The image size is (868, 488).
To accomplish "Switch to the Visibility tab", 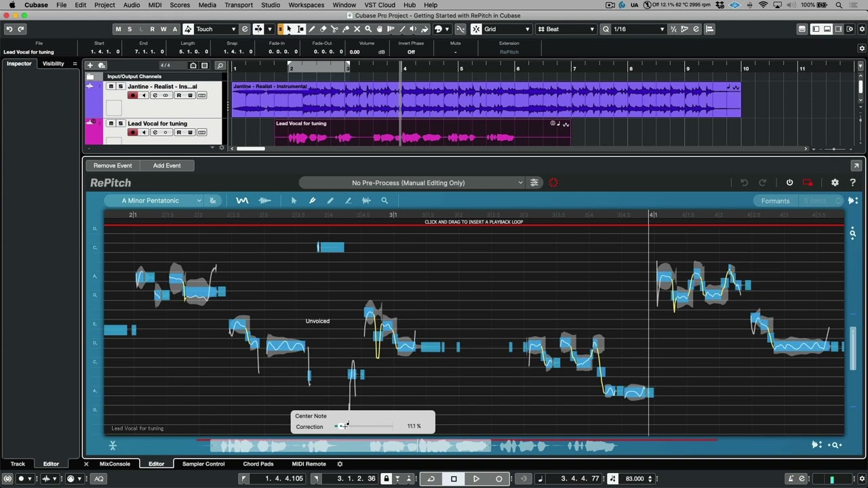I will coord(53,64).
